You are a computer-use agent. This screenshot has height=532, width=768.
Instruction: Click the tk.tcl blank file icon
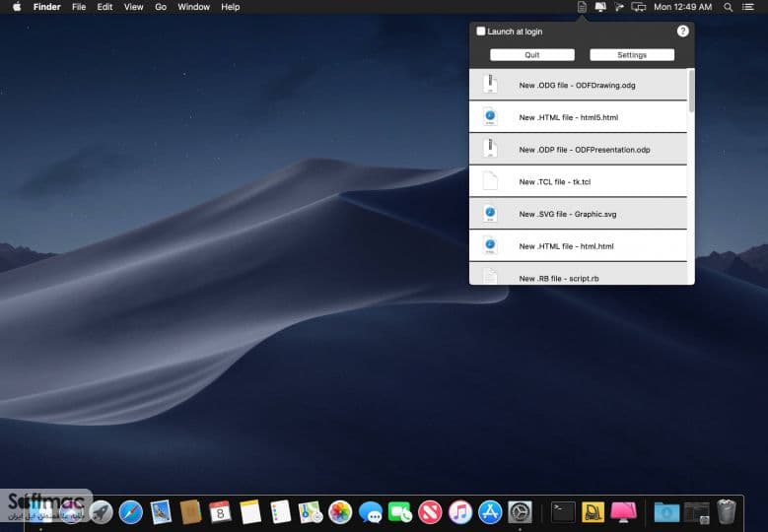(490, 181)
